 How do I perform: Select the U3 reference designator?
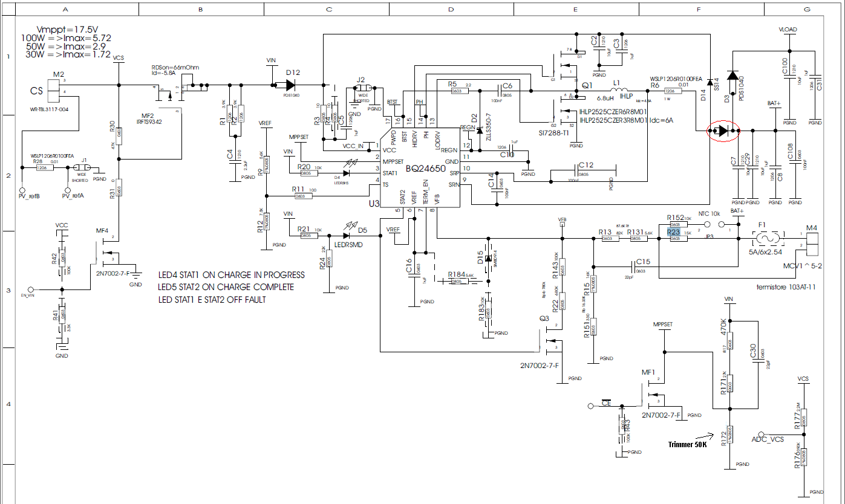click(x=374, y=204)
